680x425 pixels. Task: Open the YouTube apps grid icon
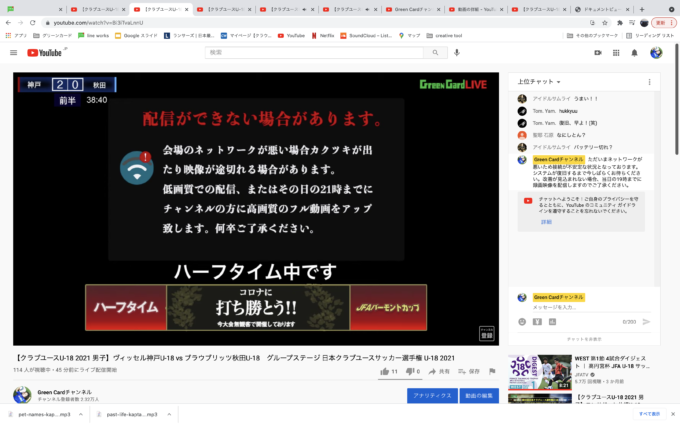coord(616,52)
